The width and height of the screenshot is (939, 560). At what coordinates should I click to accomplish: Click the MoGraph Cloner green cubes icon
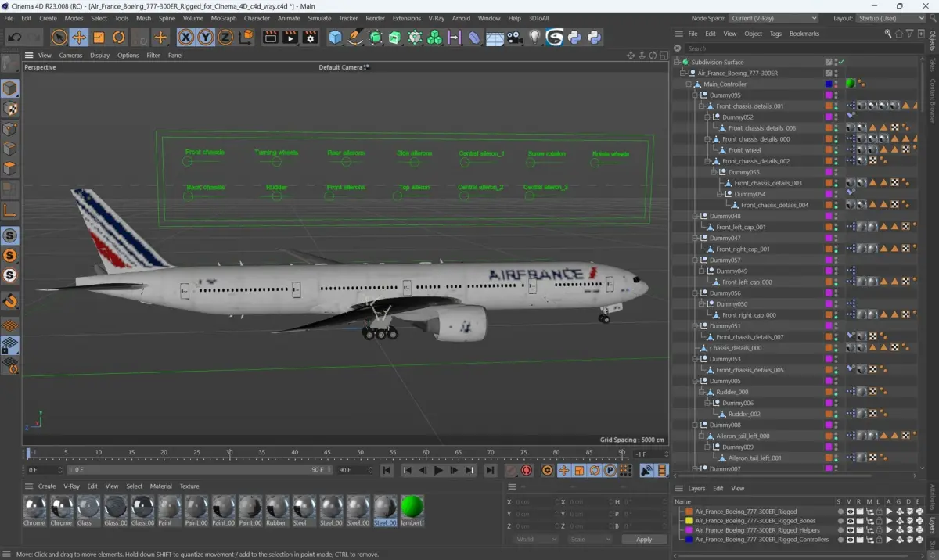click(x=434, y=37)
